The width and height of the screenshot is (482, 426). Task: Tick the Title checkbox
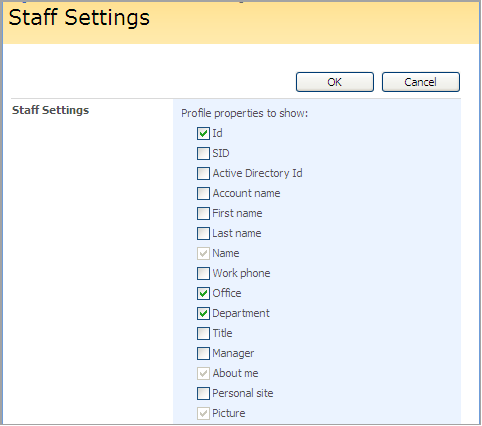click(203, 334)
